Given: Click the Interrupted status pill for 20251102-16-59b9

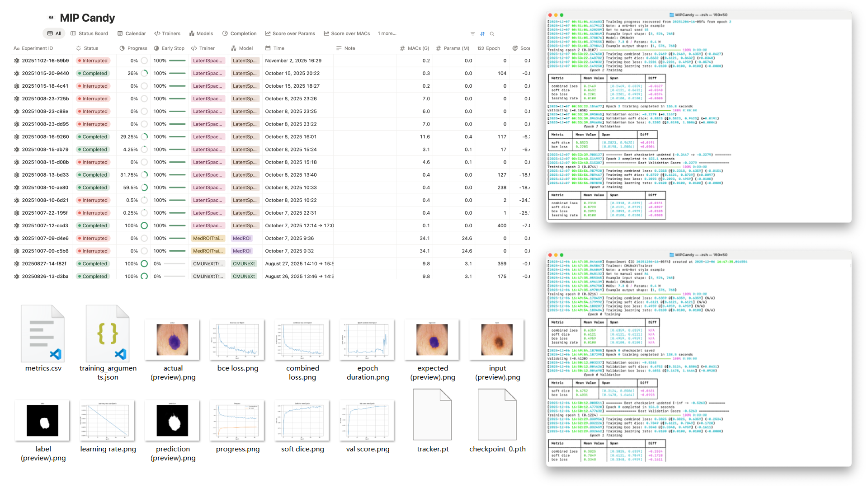Looking at the screenshot, I should point(93,60).
